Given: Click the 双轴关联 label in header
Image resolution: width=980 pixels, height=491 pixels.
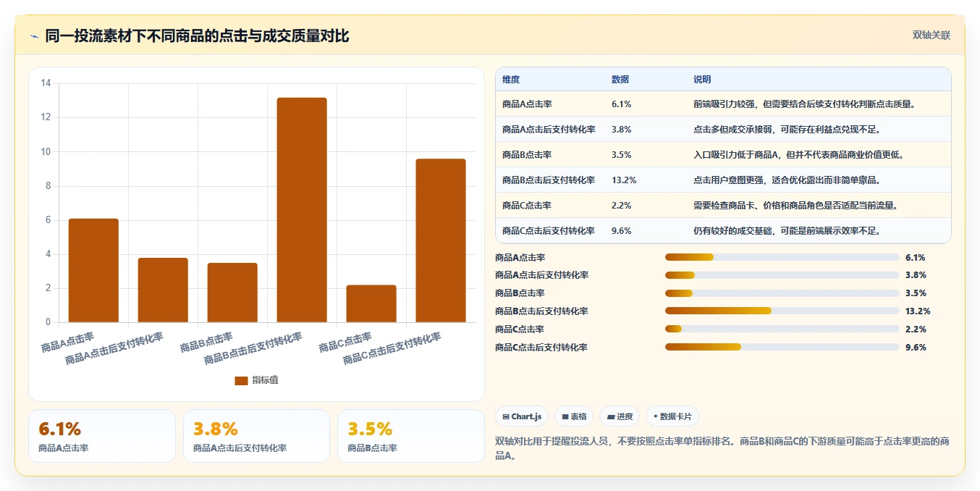Looking at the screenshot, I should pyautogui.click(x=931, y=35).
